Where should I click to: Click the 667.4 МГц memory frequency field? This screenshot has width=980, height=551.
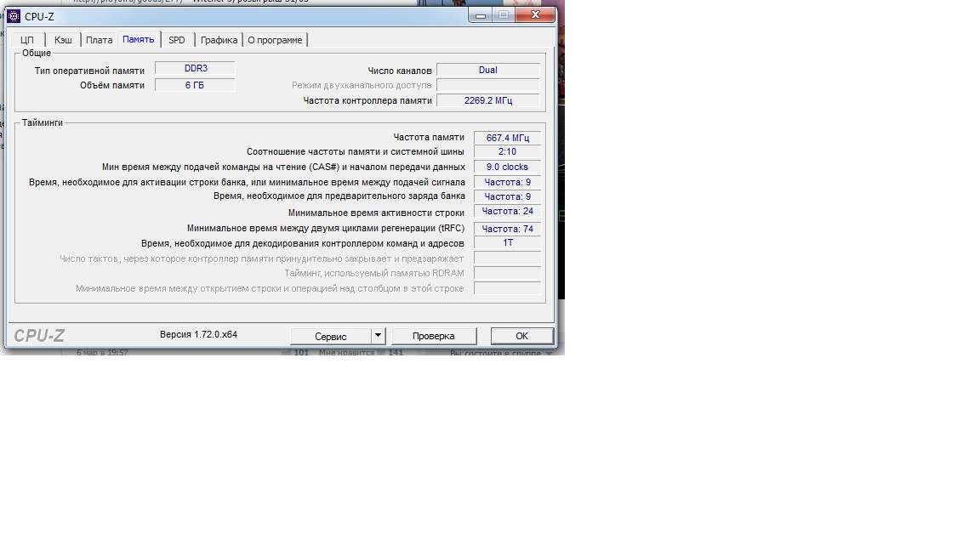pyautogui.click(x=507, y=138)
